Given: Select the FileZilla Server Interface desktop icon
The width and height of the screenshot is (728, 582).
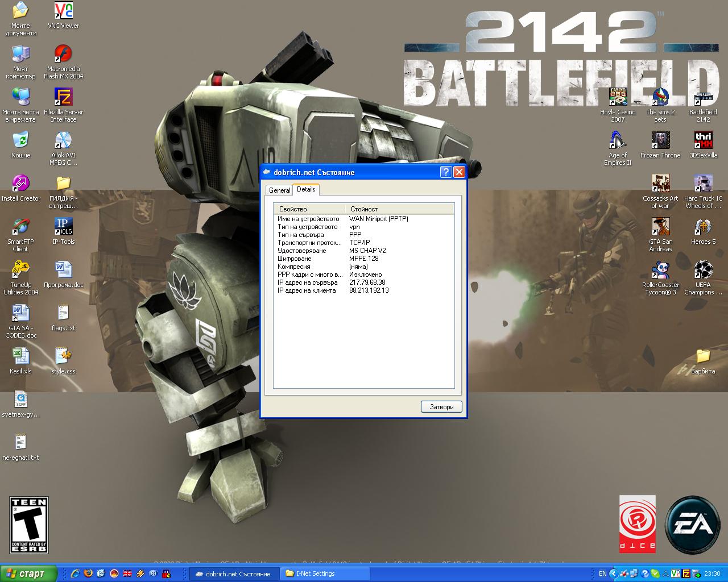Looking at the screenshot, I should click(63, 106).
